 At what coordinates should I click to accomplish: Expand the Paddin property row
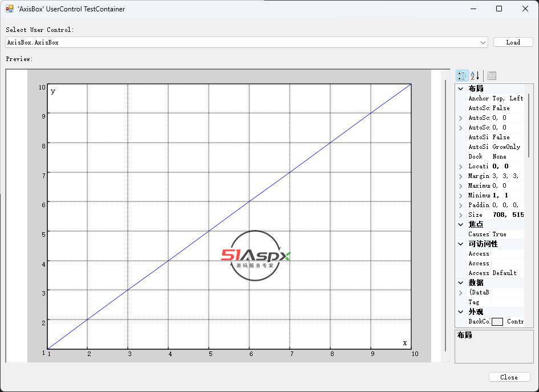pos(461,205)
